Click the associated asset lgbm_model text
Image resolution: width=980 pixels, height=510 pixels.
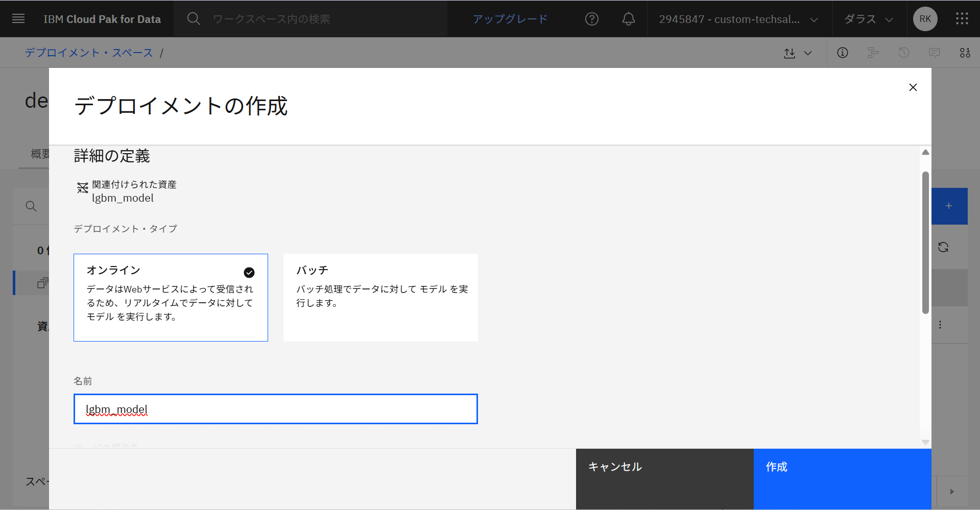[123, 198]
